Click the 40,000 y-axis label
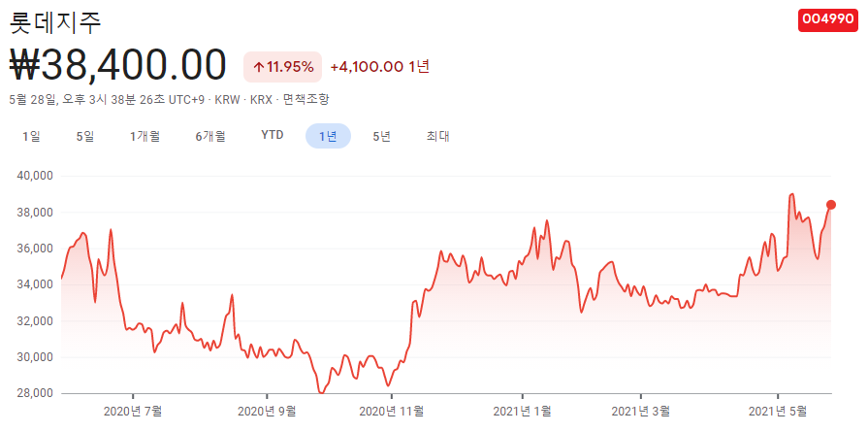The height and width of the screenshot is (432, 868). [x=35, y=176]
